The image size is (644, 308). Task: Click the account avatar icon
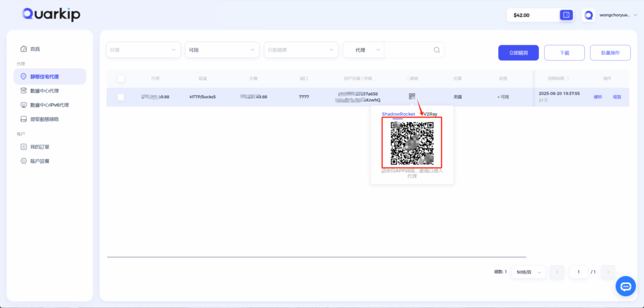(x=589, y=15)
